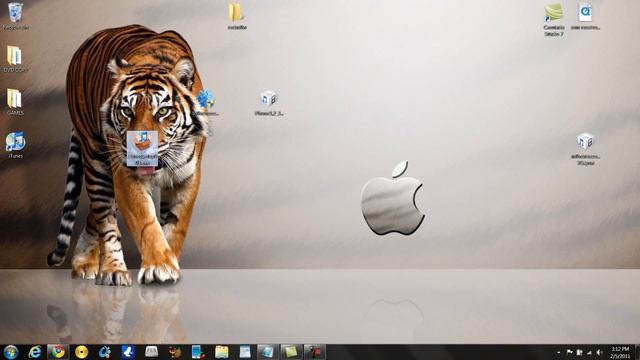Open the volume speaker tray icon
Viewport: 640px width, 360px height.
coord(599,352)
